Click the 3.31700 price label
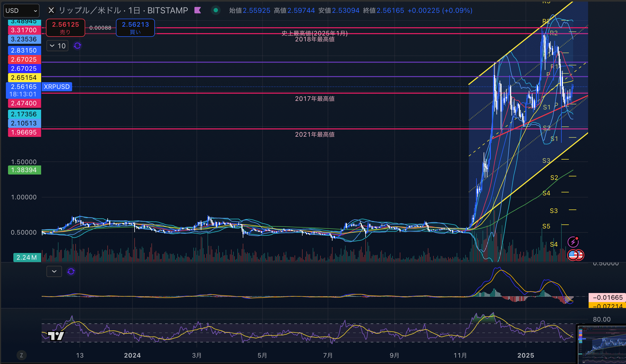This screenshot has height=364, width=626. (x=25, y=30)
